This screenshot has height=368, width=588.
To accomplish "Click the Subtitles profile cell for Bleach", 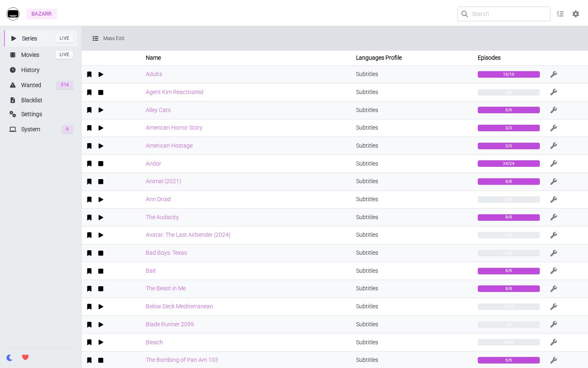I will click(x=367, y=342).
